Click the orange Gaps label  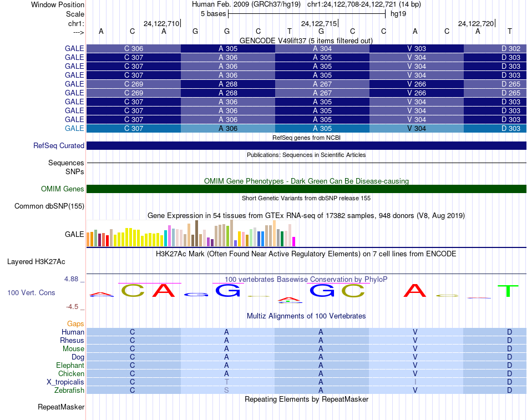click(75, 324)
